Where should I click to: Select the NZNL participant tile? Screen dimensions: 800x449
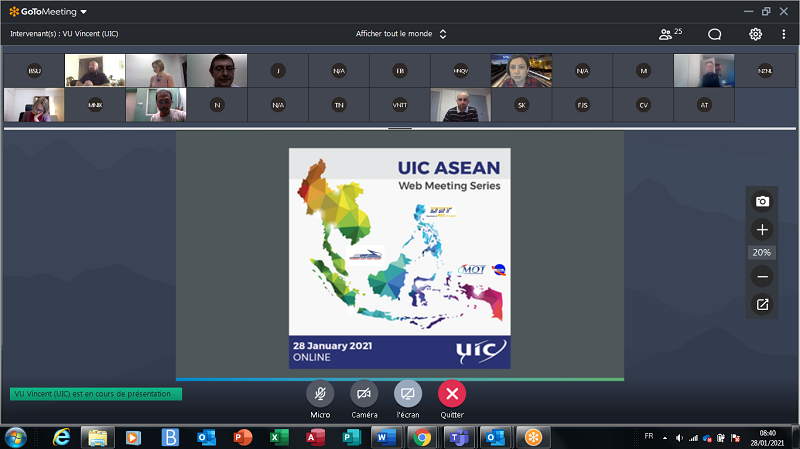point(765,70)
